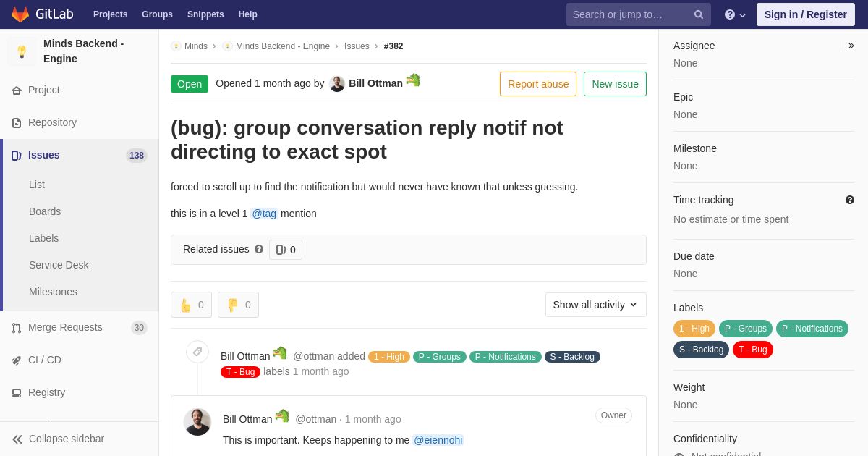The image size is (868, 456).
Task: Click the sidebar P - Groups label
Action: [746, 329]
